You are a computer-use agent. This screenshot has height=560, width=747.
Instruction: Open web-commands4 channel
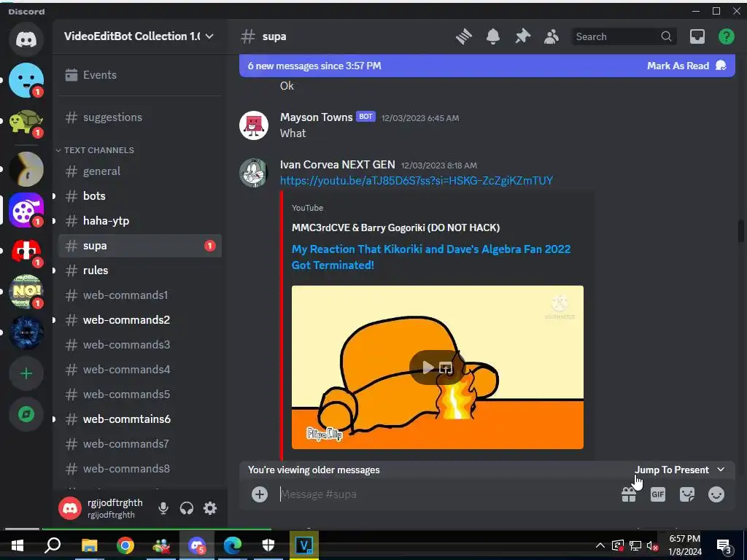[140, 370]
